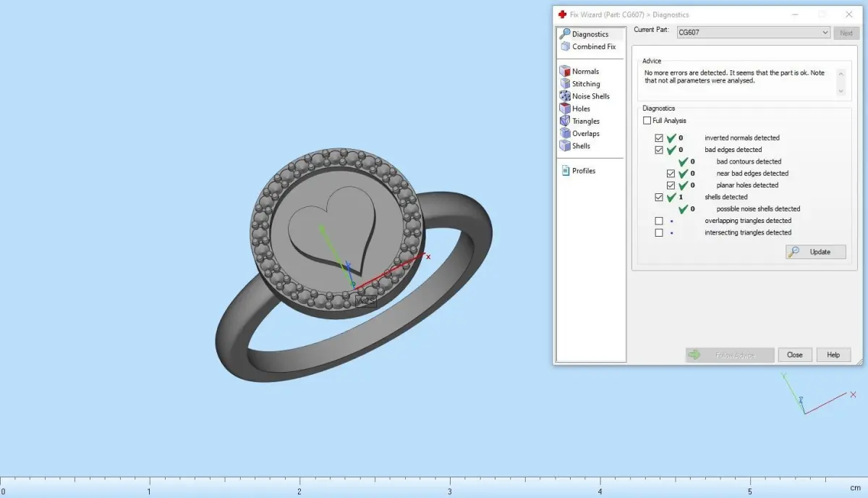The height and width of the screenshot is (498, 868).
Task: Open the Normals fixing page
Action: point(579,71)
